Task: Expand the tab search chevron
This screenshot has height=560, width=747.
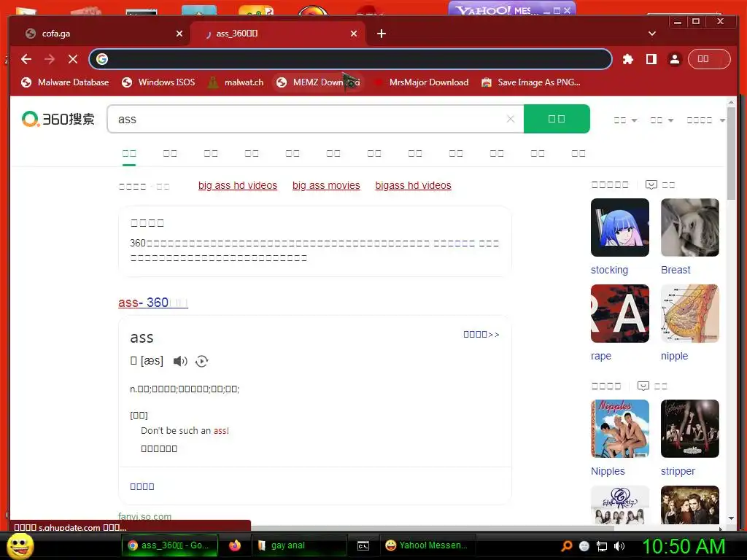Action: 651,34
